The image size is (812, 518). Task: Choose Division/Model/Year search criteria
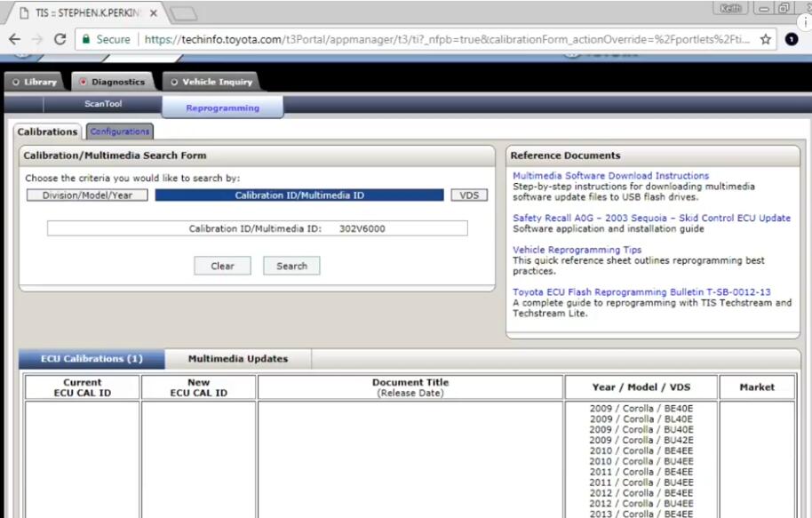[x=87, y=195]
